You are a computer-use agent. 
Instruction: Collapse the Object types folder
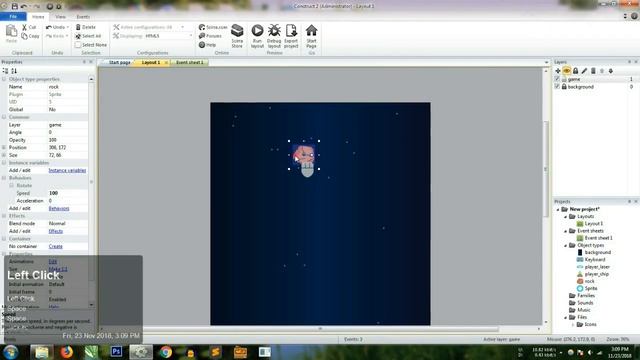pyautogui.click(x=566, y=245)
